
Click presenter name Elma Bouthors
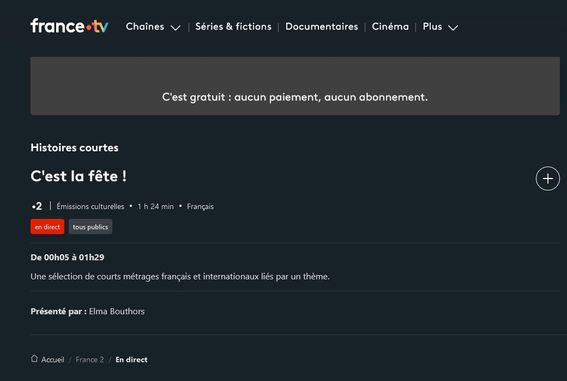(x=117, y=311)
